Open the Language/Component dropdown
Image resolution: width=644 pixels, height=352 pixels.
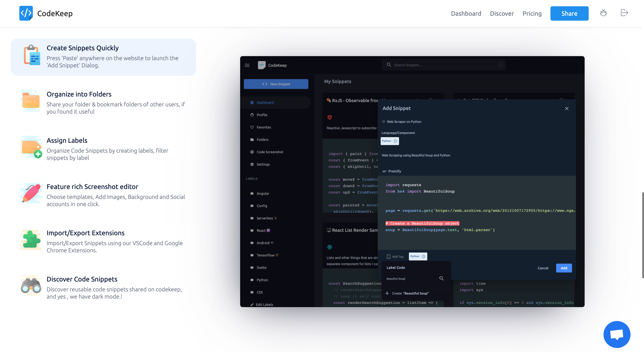(x=390, y=141)
